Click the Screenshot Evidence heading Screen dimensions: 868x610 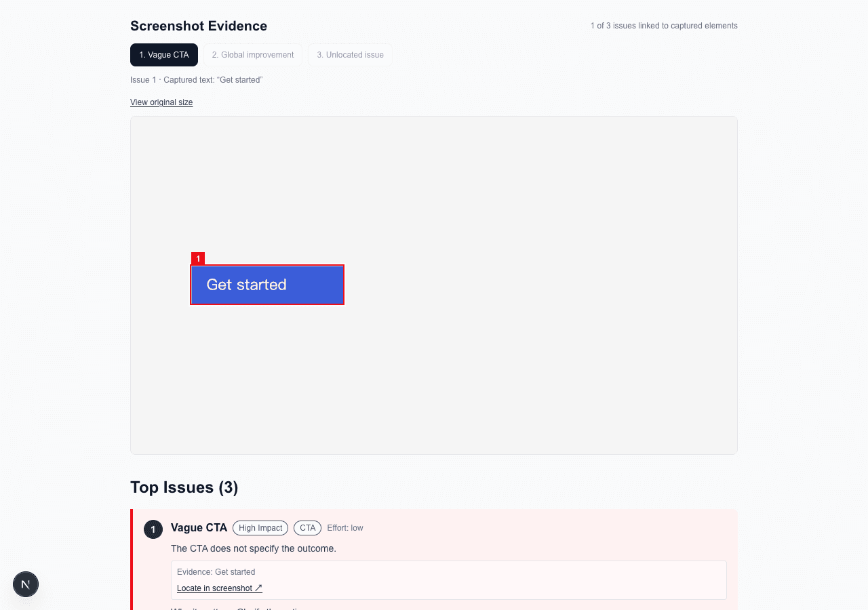tap(199, 26)
